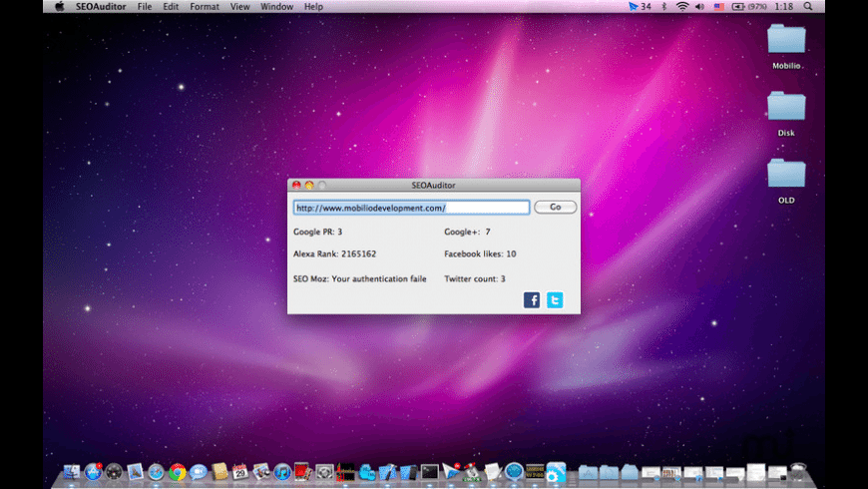
Task: Click the Wi-Fi status icon
Action: [682, 7]
